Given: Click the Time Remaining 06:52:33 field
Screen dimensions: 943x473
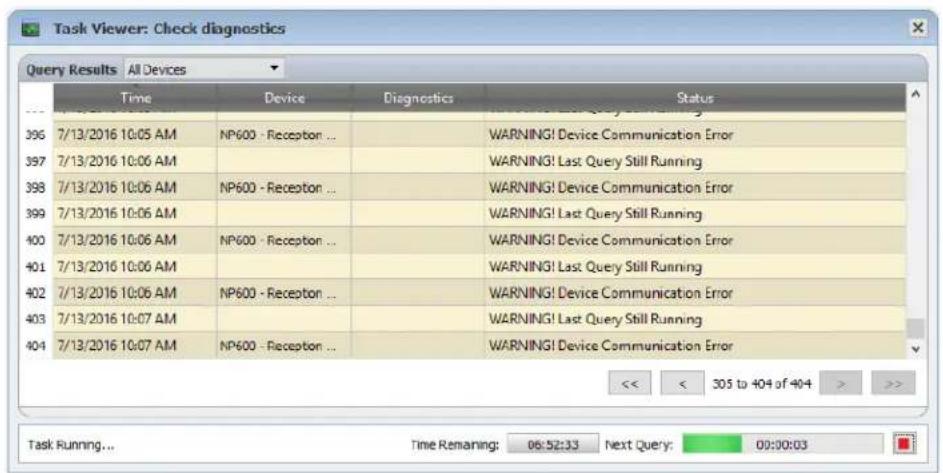Looking at the screenshot, I should coord(553,444).
